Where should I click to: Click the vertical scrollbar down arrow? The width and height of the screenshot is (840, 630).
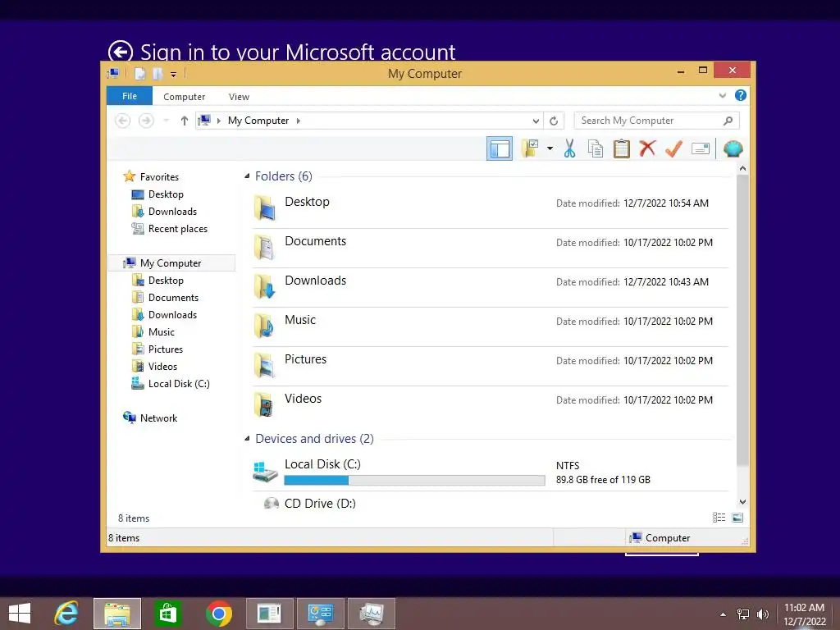point(742,502)
